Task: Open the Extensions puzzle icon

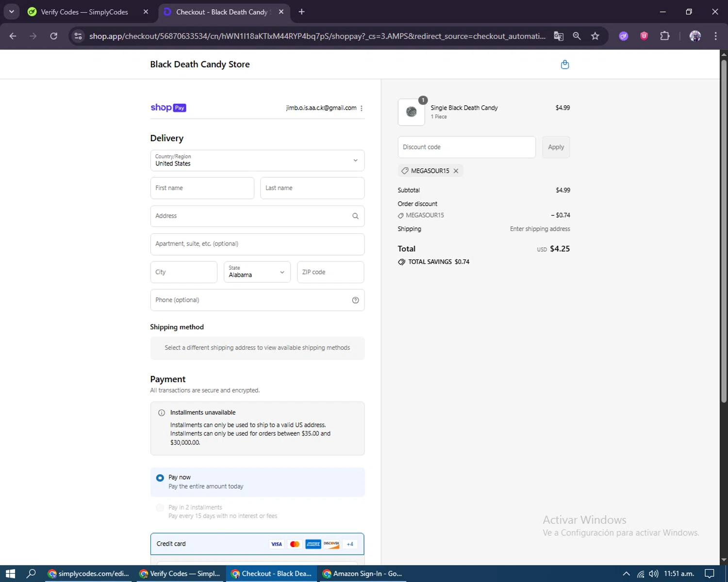Action: (665, 36)
